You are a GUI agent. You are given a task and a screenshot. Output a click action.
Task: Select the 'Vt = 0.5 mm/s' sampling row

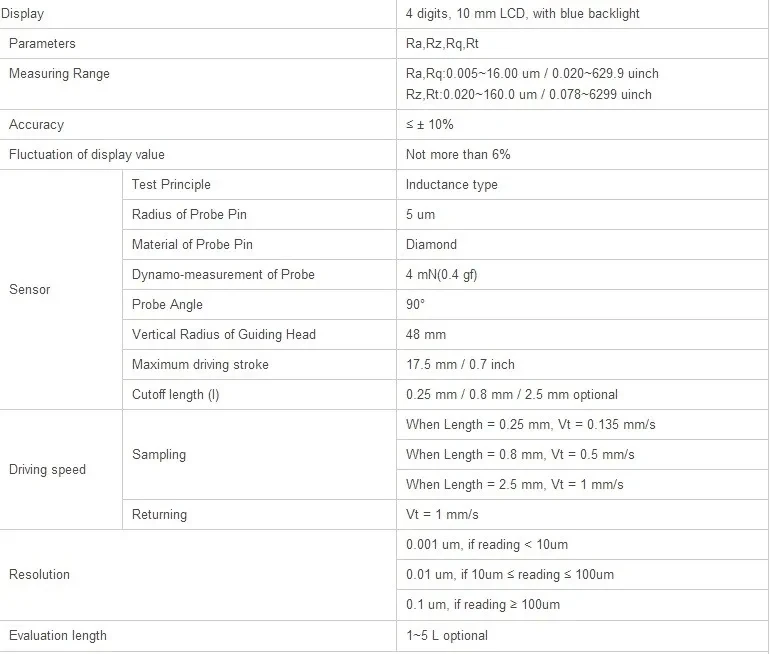(520, 455)
